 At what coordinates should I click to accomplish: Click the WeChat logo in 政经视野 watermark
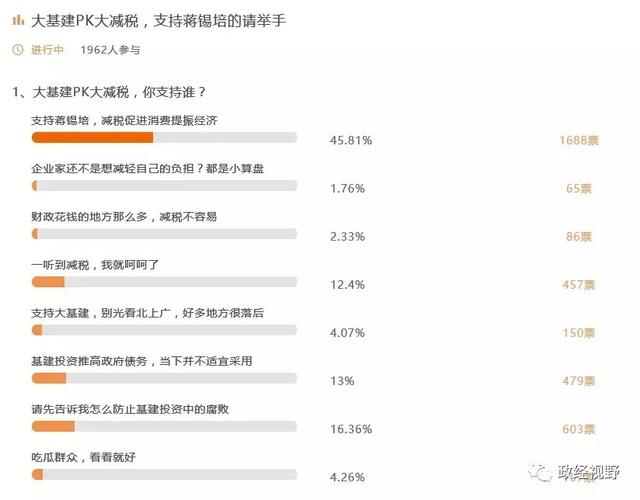point(541,473)
